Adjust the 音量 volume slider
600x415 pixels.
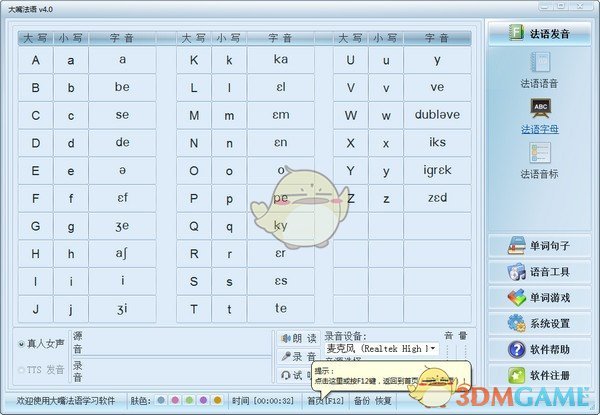click(456, 354)
